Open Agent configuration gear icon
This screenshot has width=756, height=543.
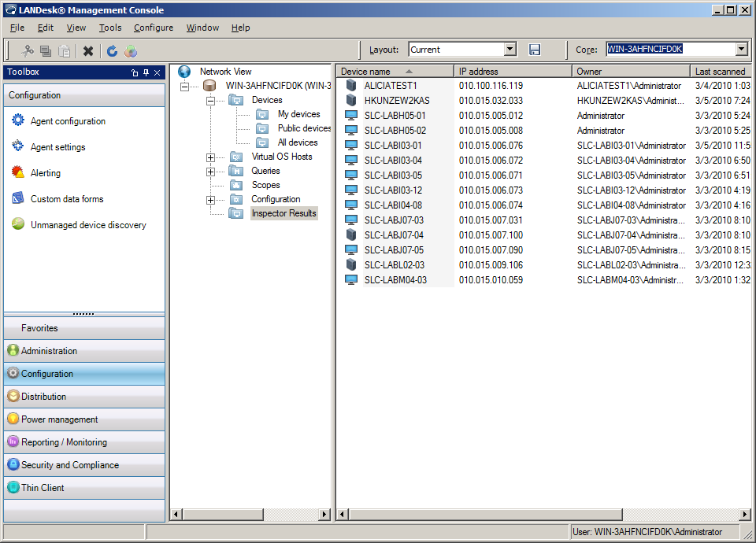(x=18, y=120)
